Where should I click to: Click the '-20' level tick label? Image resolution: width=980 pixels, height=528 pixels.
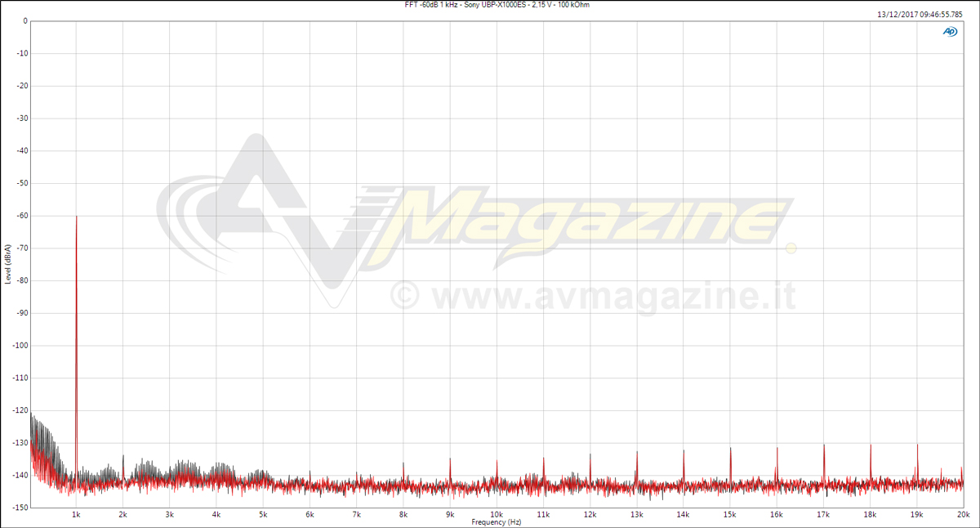(x=22, y=86)
